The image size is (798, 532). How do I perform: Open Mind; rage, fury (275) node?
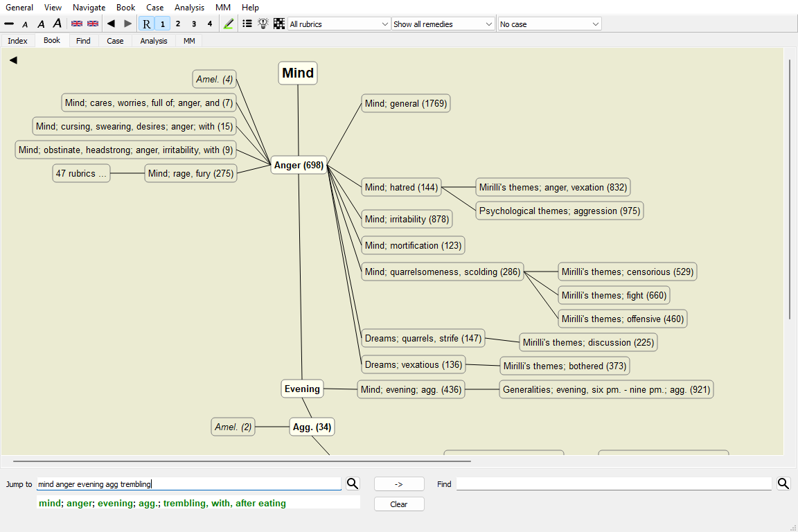pyautogui.click(x=191, y=174)
